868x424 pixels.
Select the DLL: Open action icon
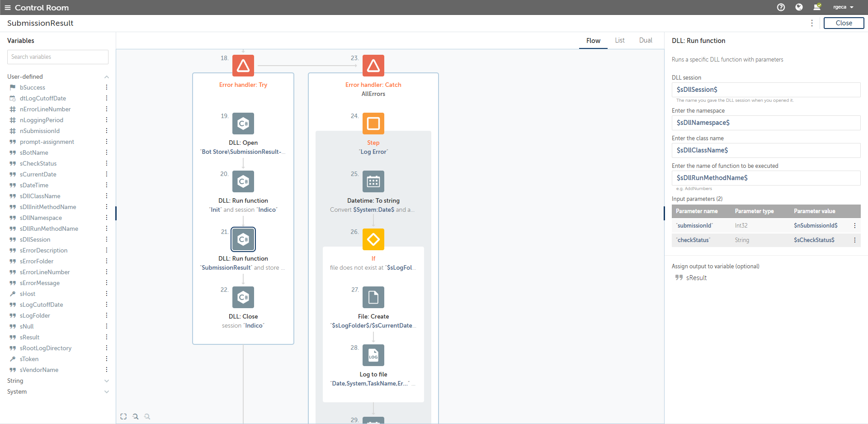point(243,124)
